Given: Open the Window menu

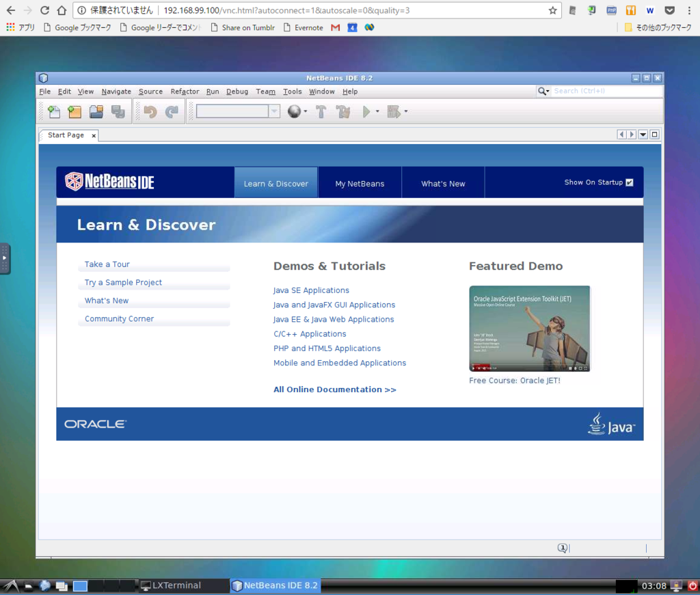Looking at the screenshot, I should 321,92.
